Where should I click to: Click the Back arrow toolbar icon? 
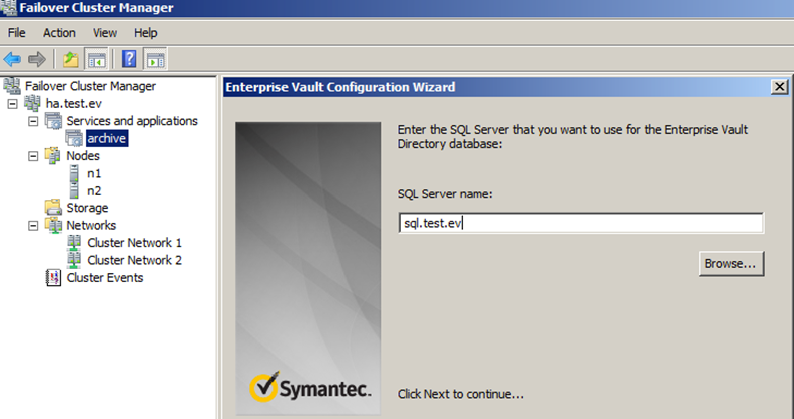pos(12,59)
